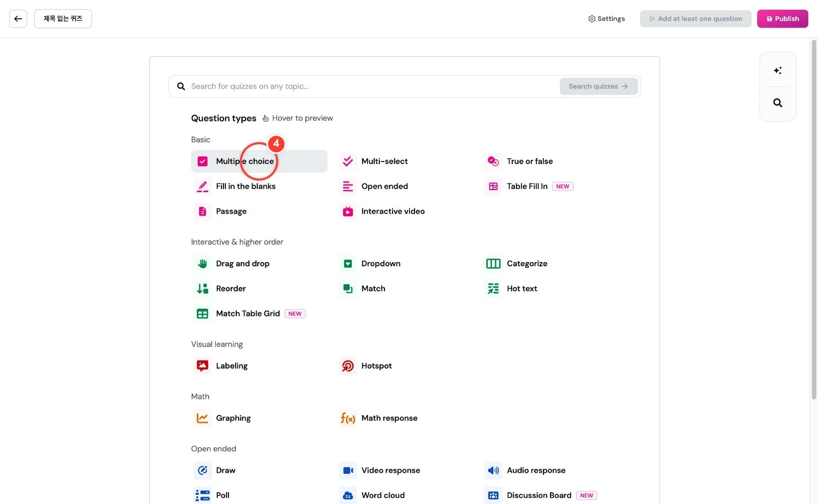This screenshot has width=818, height=504.
Task: Open the sidebar magnifier search tool
Action: point(778,103)
